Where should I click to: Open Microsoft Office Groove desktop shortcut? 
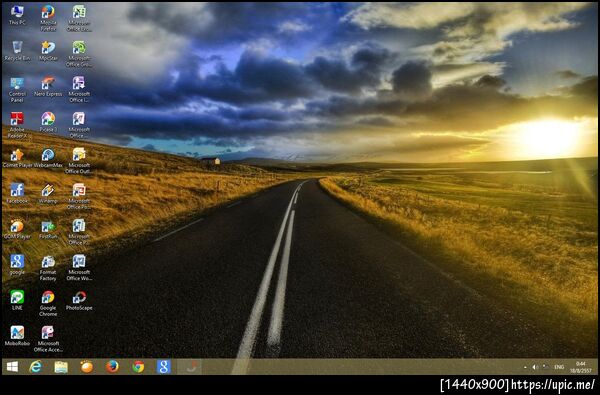click(79, 54)
